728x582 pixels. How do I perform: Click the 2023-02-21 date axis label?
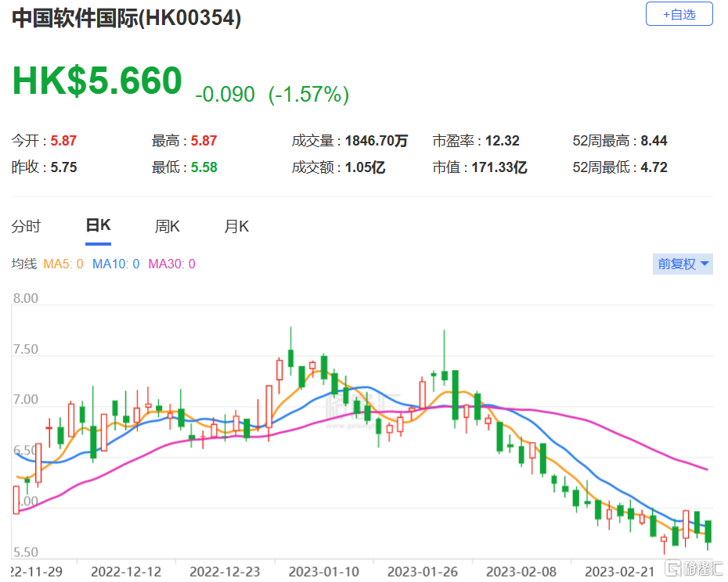click(x=619, y=572)
